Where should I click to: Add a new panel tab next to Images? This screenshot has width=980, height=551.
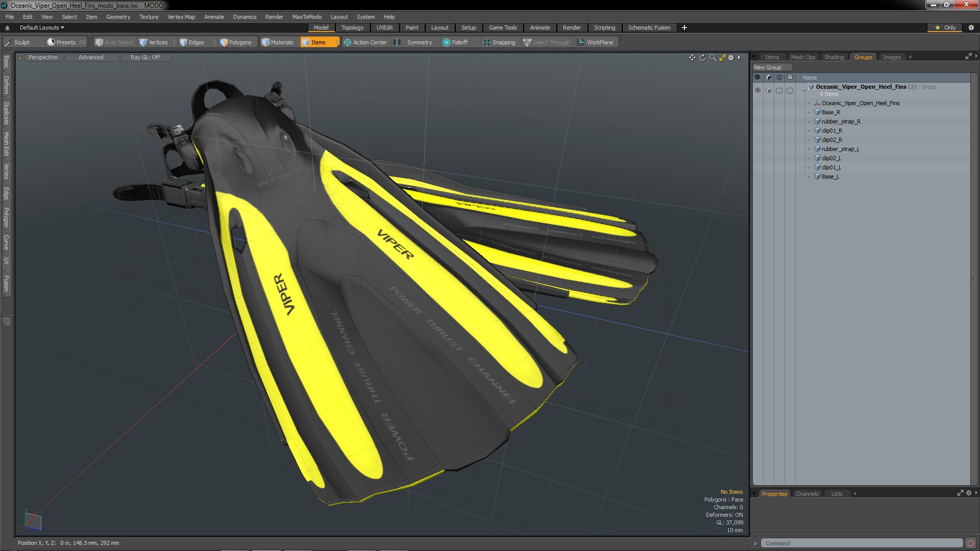point(910,57)
